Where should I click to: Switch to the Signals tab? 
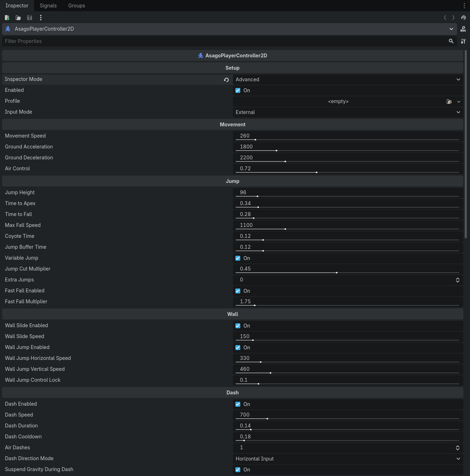(48, 6)
